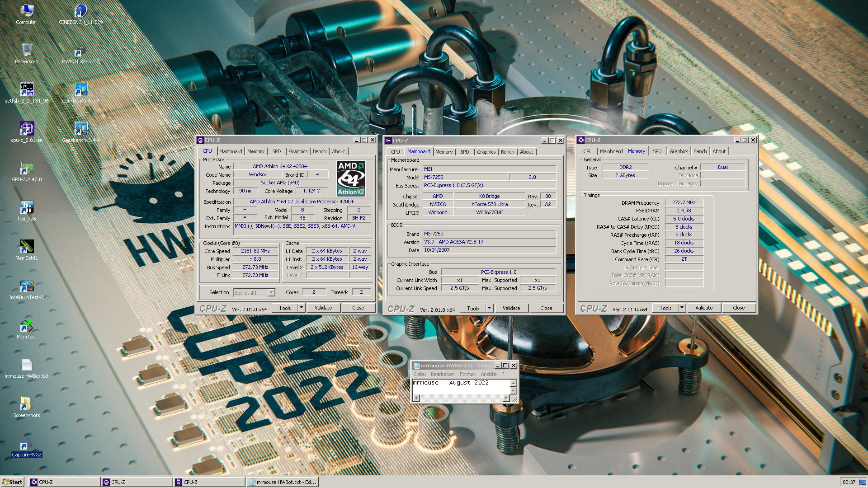
Task: Click the taskbar clock showing 00:37
Action: point(849,482)
